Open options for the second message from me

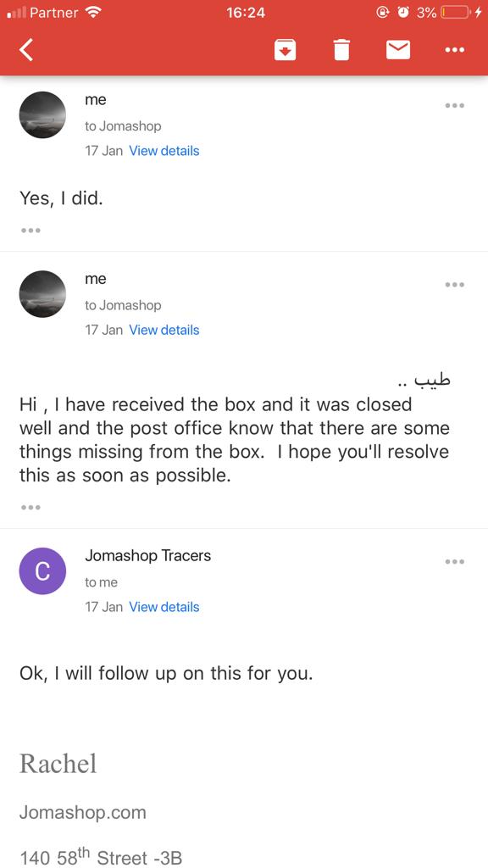[455, 285]
